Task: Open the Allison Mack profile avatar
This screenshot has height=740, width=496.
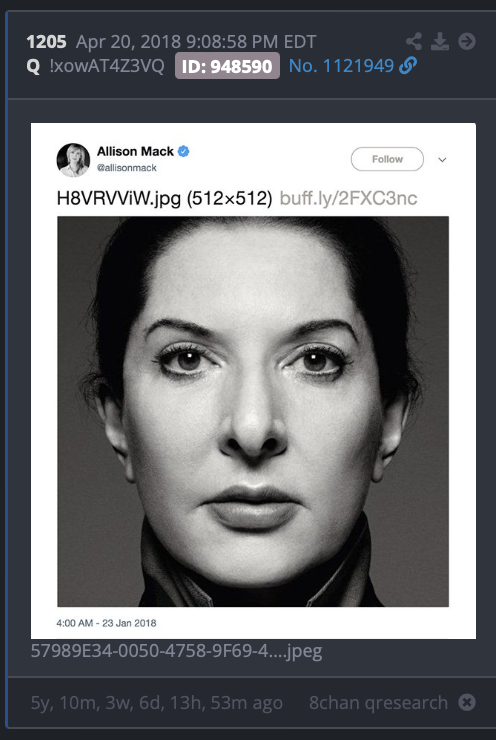Action: [73, 160]
